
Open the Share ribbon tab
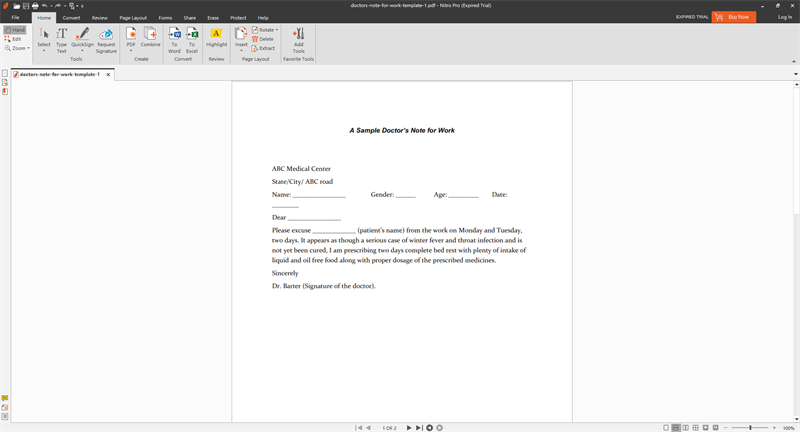[x=190, y=18]
